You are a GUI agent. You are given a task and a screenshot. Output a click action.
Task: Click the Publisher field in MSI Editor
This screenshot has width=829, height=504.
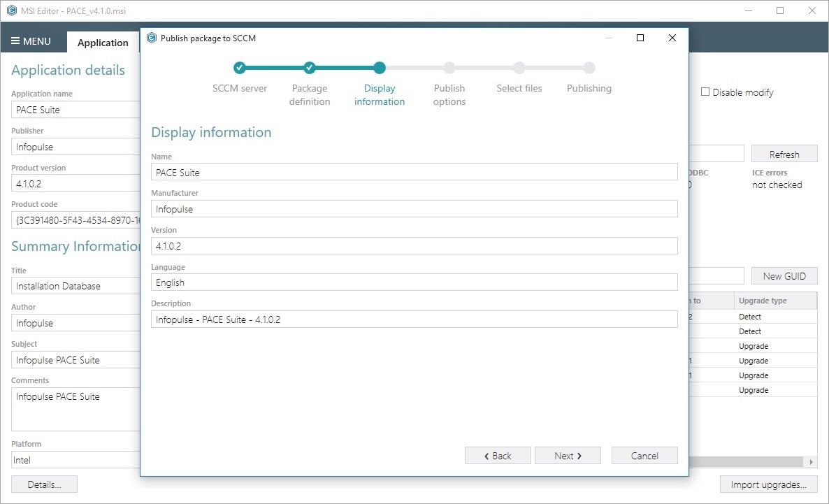[75, 147]
